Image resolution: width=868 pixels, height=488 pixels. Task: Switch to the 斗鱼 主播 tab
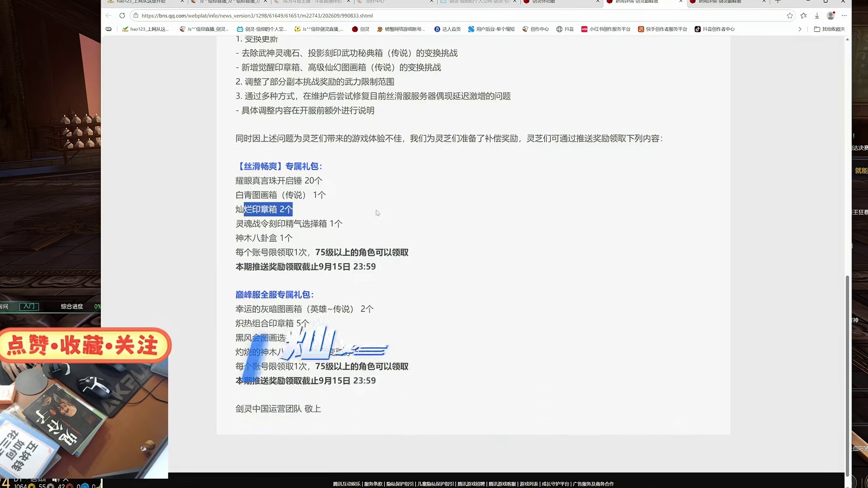(312, 2)
